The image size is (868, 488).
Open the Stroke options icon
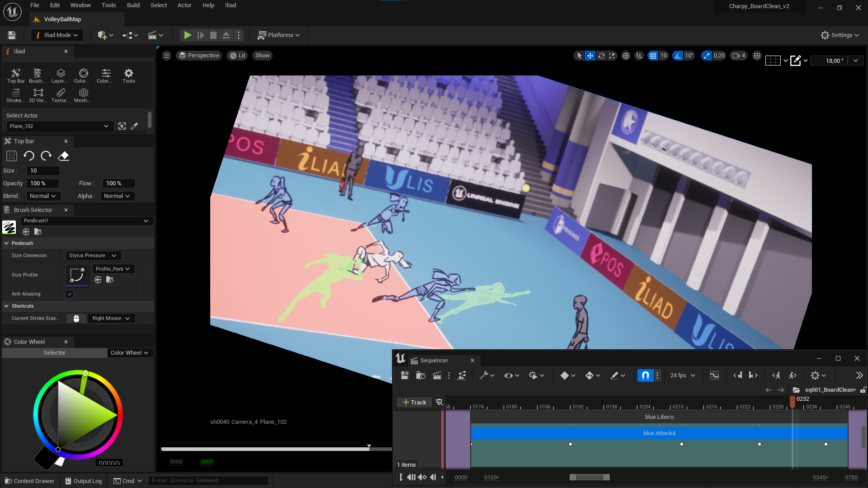[16, 95]
